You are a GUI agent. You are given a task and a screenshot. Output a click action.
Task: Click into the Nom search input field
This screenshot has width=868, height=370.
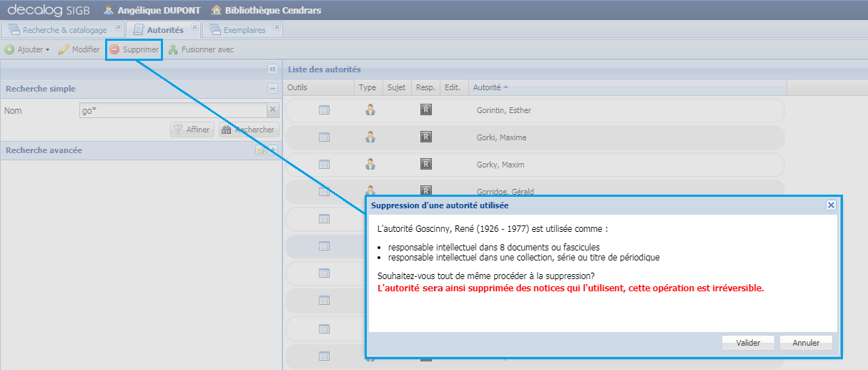pos(172,110)
